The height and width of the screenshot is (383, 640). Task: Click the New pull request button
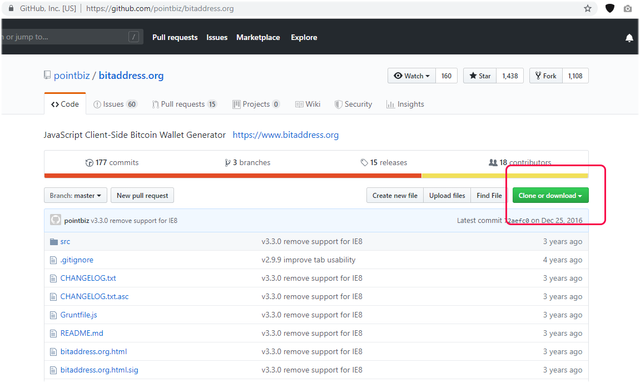142,196
